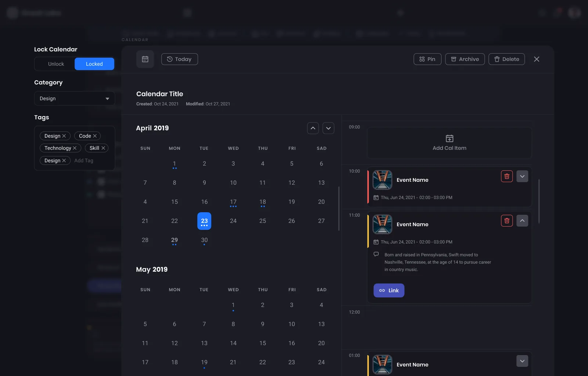Image resolution: width=588 pixels, height=376 pixels.
Task: Open the Design category dropdown
Action: [x=75, y=98]
